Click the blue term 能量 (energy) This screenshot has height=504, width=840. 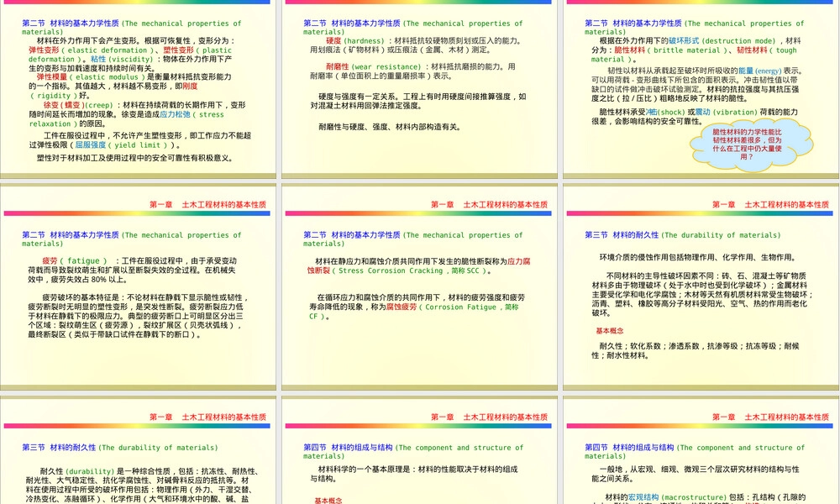click(759, 71)
